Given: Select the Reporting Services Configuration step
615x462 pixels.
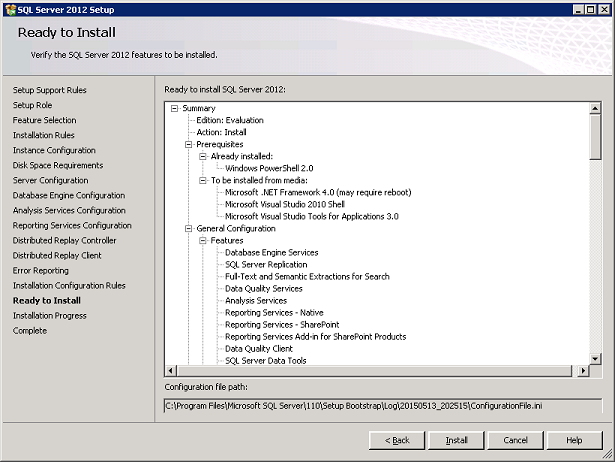Looking at the screenshot, I should click(72, 226).
